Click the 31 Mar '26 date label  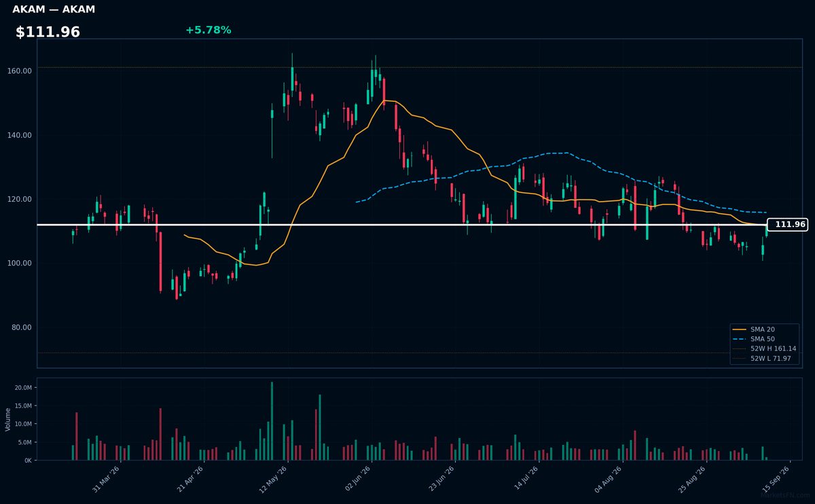[x=107, y=478]
